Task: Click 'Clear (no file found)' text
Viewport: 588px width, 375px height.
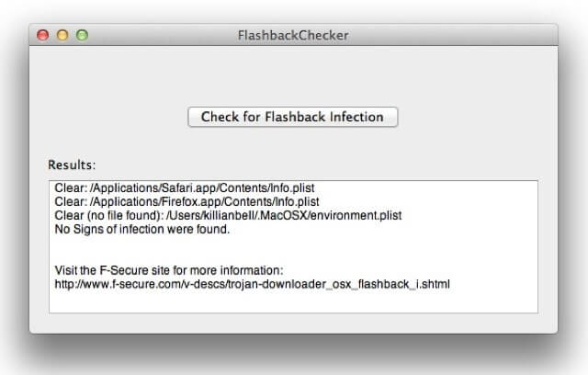Action: [108, 216]
